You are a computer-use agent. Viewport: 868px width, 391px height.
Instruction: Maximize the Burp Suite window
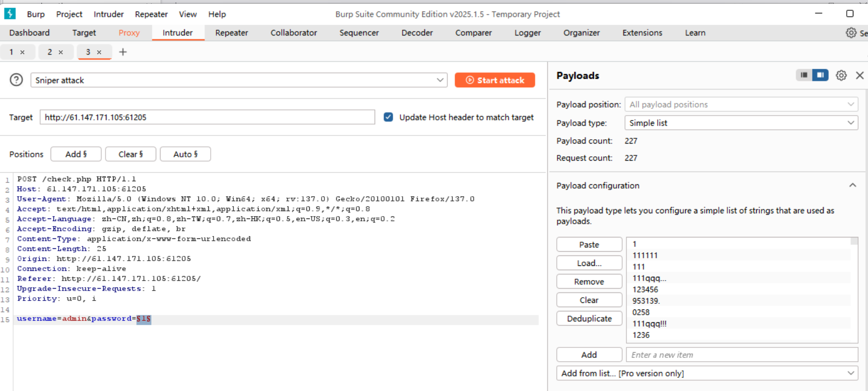[850, 14]
